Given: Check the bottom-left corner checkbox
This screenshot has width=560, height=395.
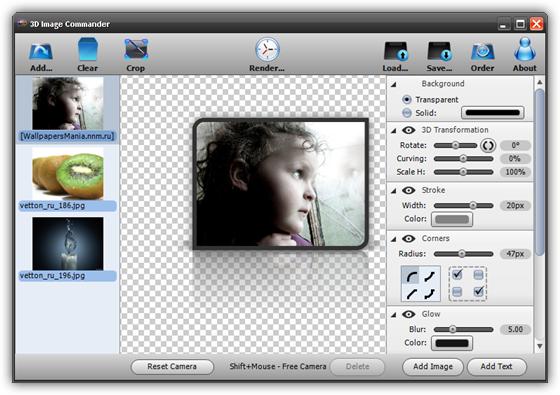Looking at the screenshot, I should 457,292.
